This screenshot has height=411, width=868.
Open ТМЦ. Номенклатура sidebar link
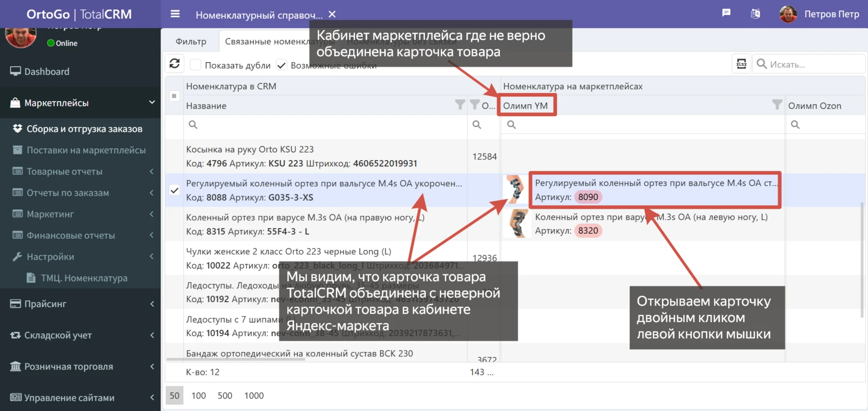[x=84, y=278]
